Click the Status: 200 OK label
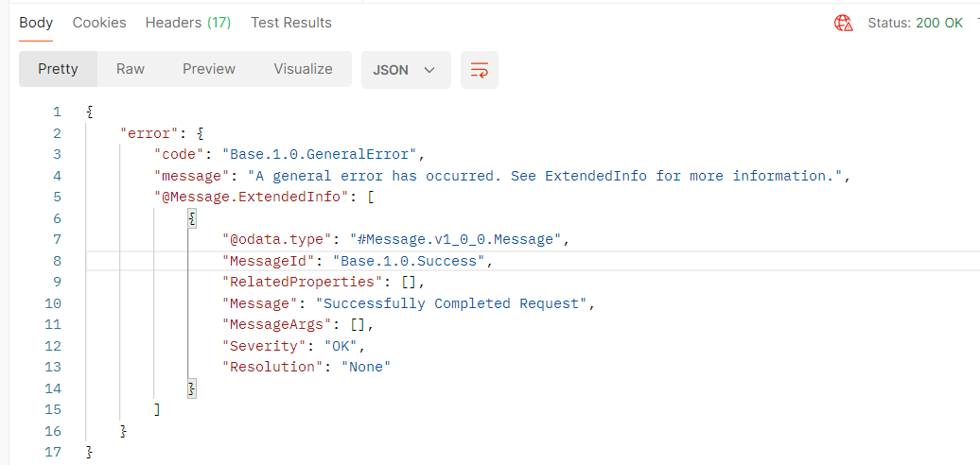The height and width of the screenshot is (465, 980). (915, 23)
